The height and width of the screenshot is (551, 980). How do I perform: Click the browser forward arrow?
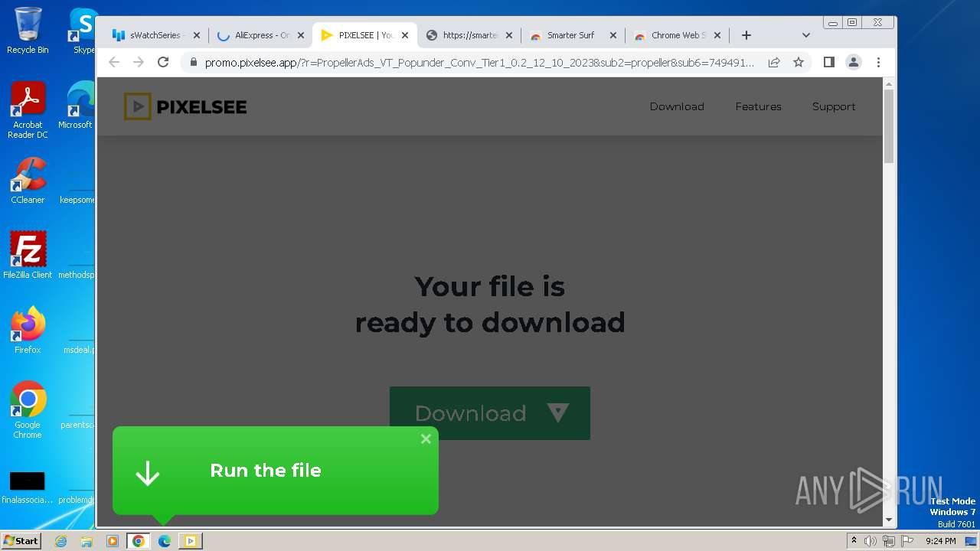pyautogui.click(x=139, y=62)
